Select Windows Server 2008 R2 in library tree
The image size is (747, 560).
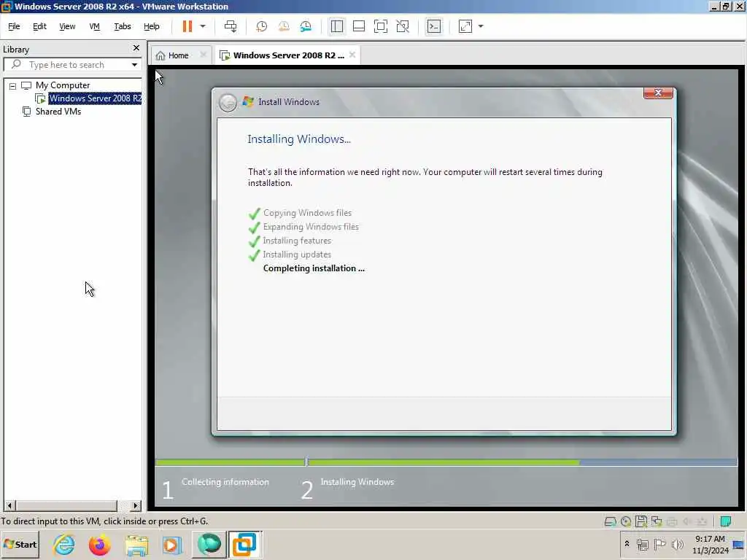[95, 98]
